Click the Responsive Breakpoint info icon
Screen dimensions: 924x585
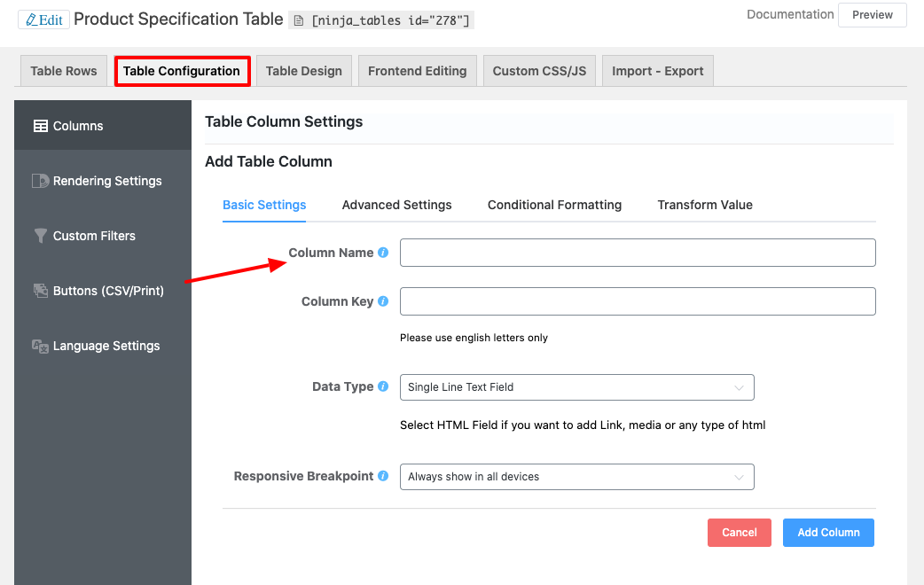click(x=382, y=475)
